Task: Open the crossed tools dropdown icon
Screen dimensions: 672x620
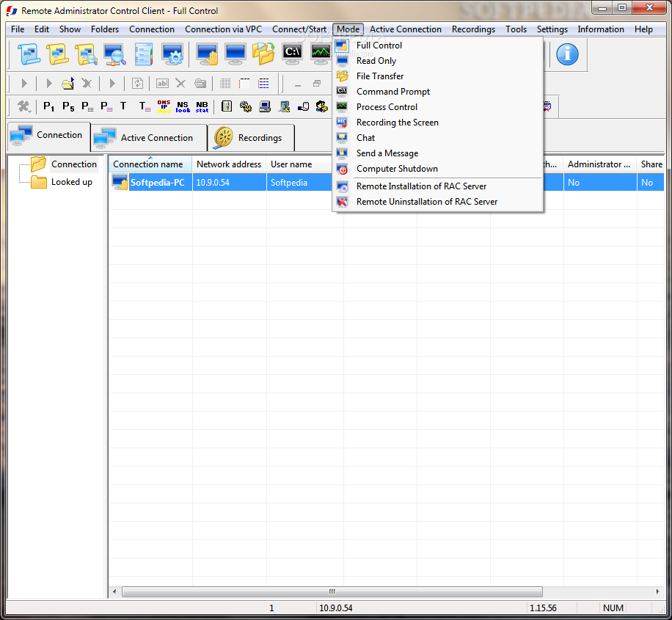Action: click(23, 106)
